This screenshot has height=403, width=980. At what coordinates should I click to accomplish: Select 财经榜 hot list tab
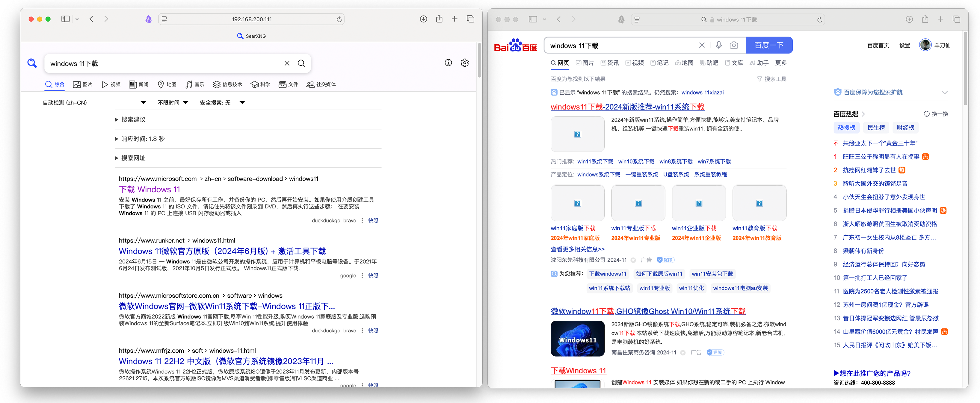click(x=905, y=128)
